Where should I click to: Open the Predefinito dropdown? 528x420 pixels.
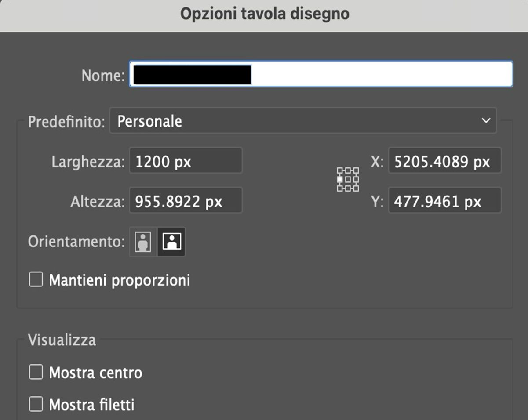303,121
